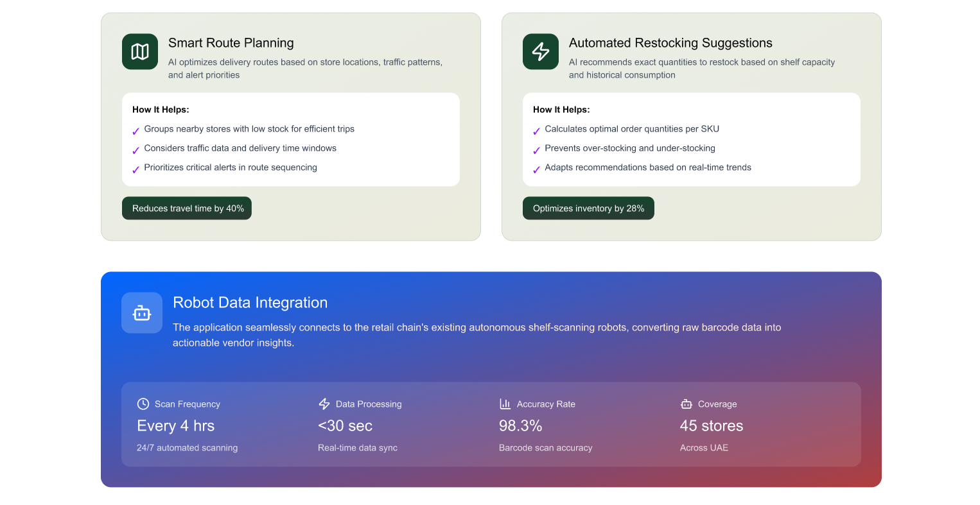Click the Reduces travel time by 40% badge

(187, 208)
